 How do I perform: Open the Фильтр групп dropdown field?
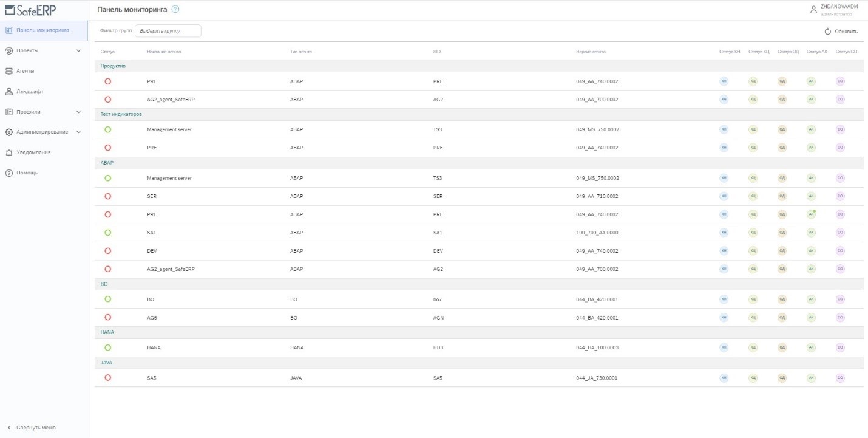(168, 30)
